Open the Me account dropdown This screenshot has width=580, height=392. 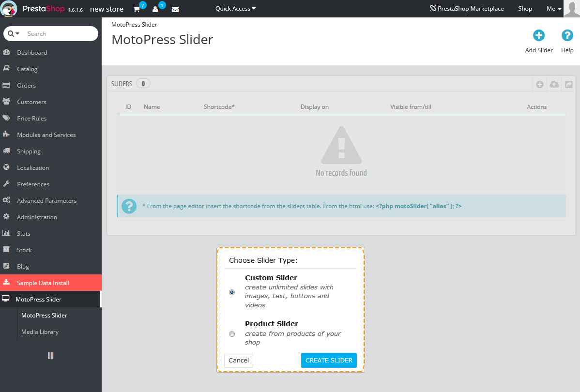(x=554, y=9)
